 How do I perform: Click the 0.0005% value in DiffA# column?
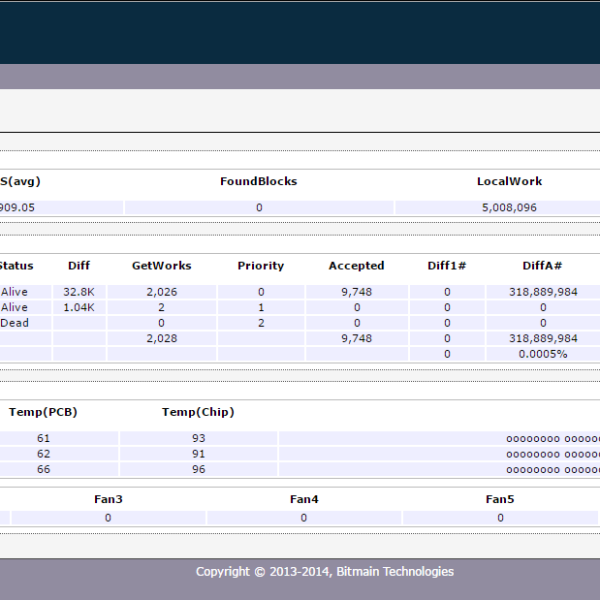point(543,354)
